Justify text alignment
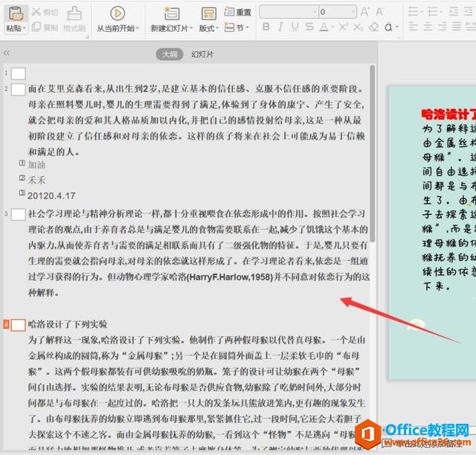This screenshot has width=476, height=455. [457, 27]
